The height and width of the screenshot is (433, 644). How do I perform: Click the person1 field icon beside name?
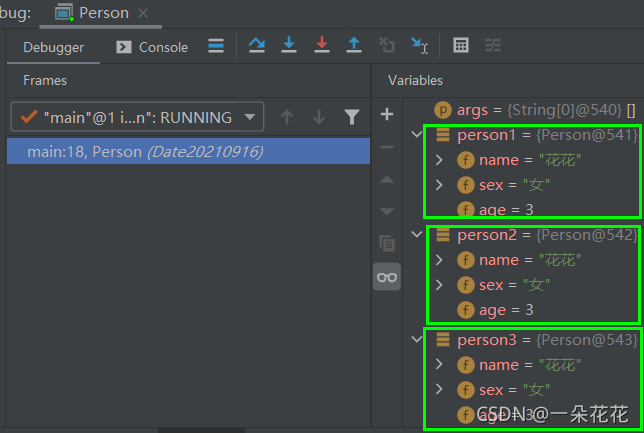(x=466, y=160)
